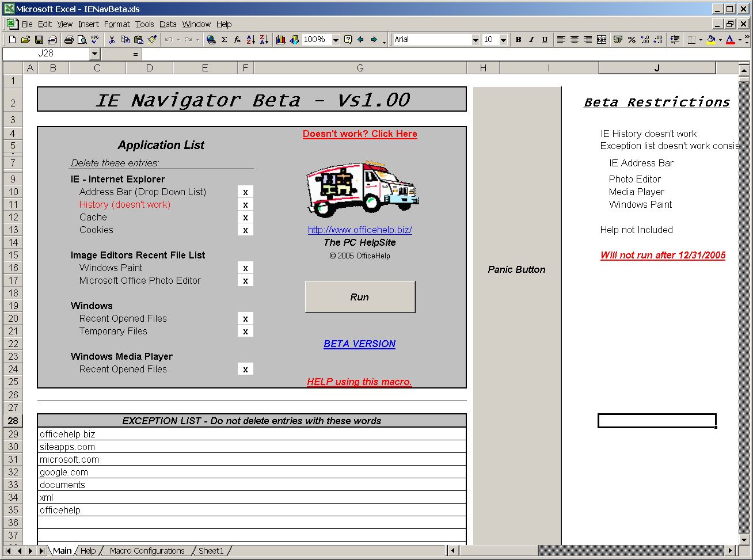Click the Merge and Center icon
The width and height of the screenshot is (753, 560).
pos(602,39)
